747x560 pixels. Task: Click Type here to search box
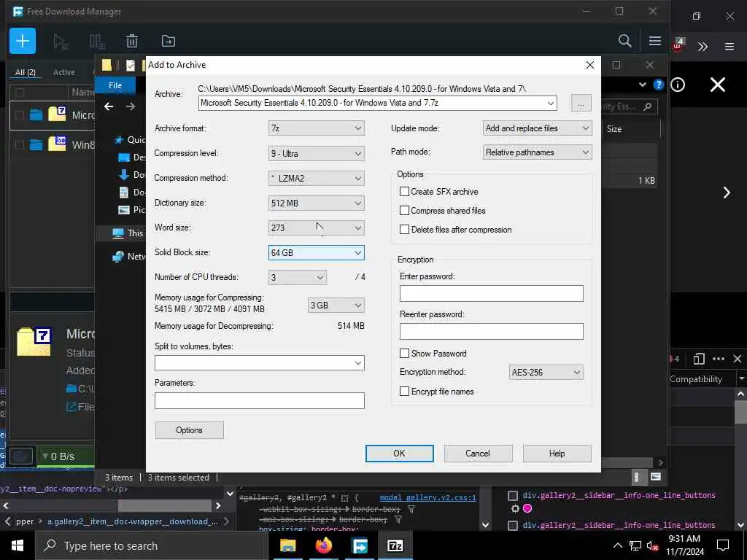[151, 545]
